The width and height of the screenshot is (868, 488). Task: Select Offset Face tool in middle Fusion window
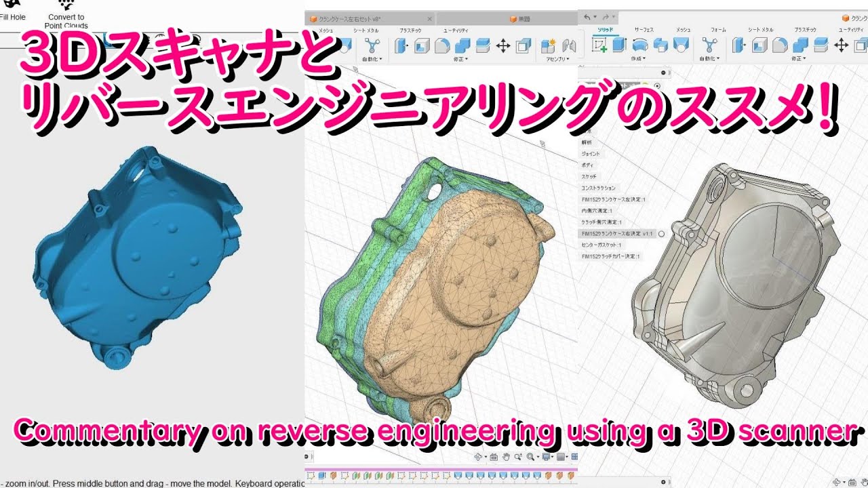click(x=483, y=45)
